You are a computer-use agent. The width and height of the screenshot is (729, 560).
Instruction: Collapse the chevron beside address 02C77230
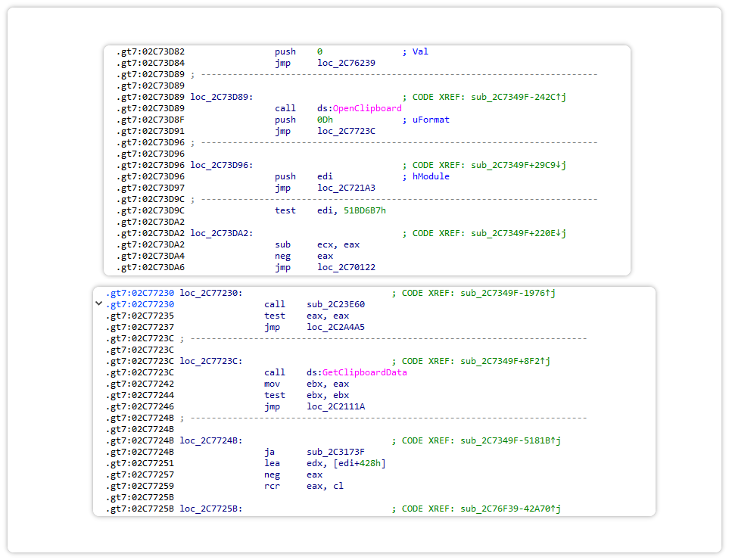[x=98, y=303]
